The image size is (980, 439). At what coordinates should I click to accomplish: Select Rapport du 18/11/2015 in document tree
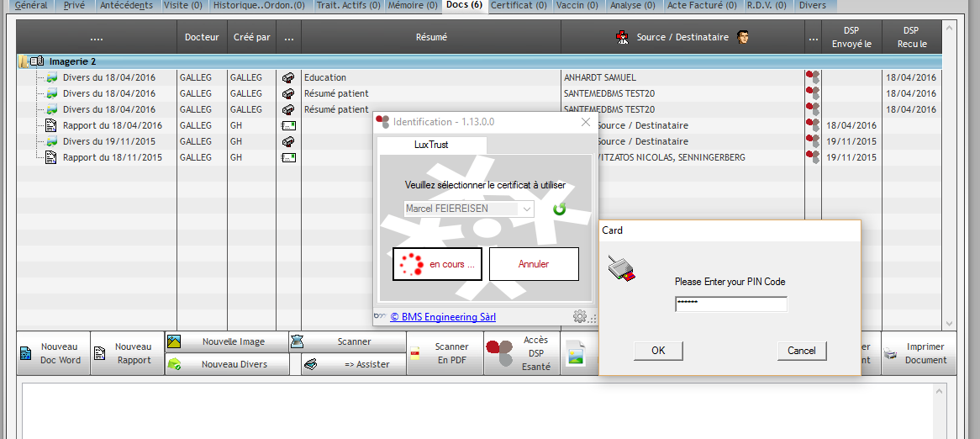point(113,157)
